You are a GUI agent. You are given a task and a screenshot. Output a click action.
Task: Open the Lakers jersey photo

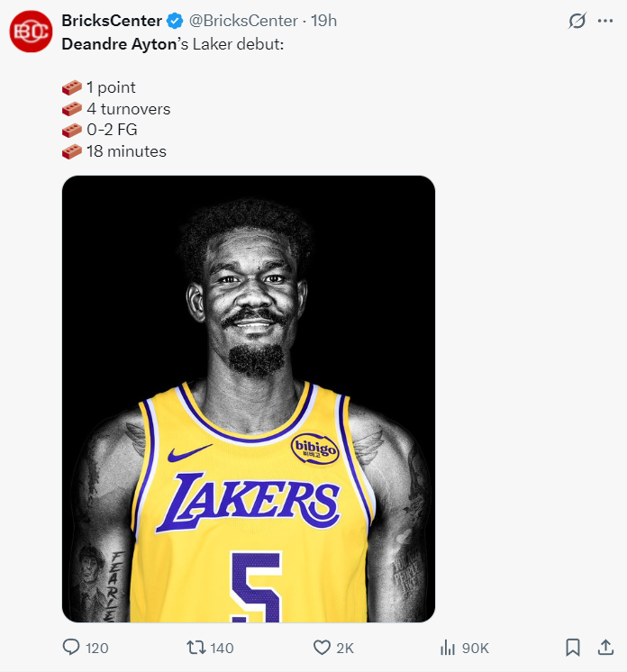point(248,398)
